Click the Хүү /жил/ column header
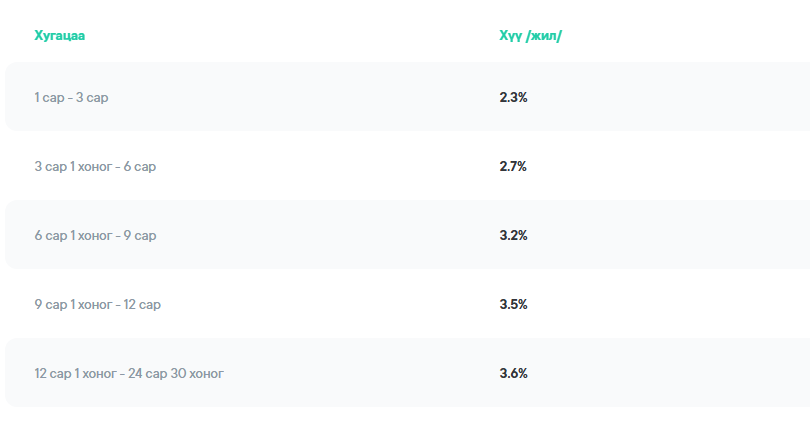The height and width of the screenshot is (424, 810). pos(530,36)
